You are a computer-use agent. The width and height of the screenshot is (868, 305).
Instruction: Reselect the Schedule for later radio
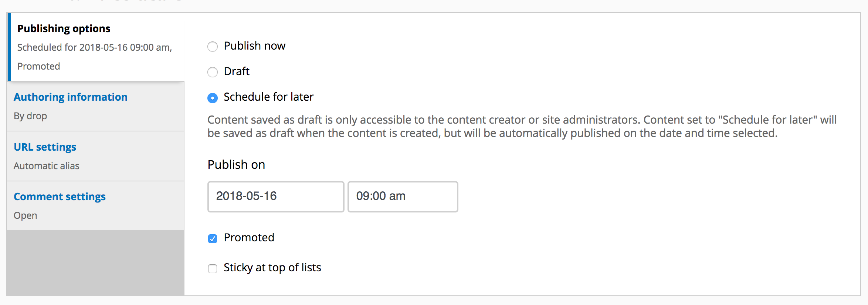coord(213,98)
